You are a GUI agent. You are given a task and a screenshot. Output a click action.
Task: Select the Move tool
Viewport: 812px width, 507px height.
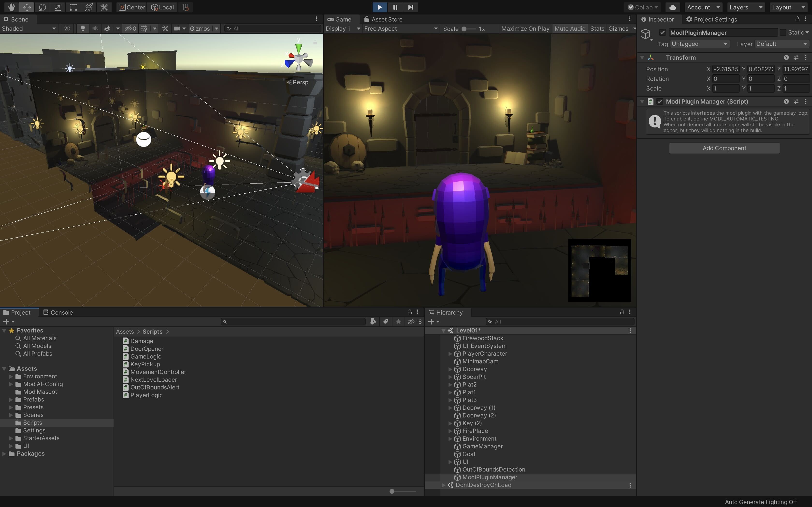[x=27, y=7]
